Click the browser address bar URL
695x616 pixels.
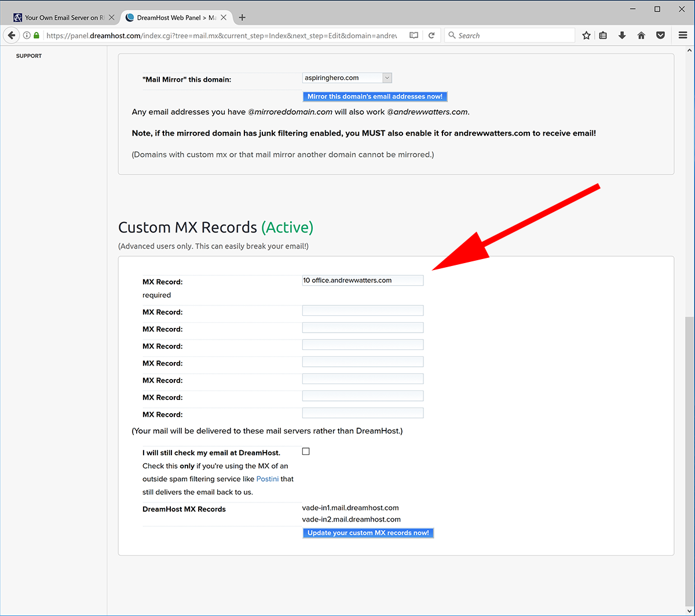click(x=222, y=35)
